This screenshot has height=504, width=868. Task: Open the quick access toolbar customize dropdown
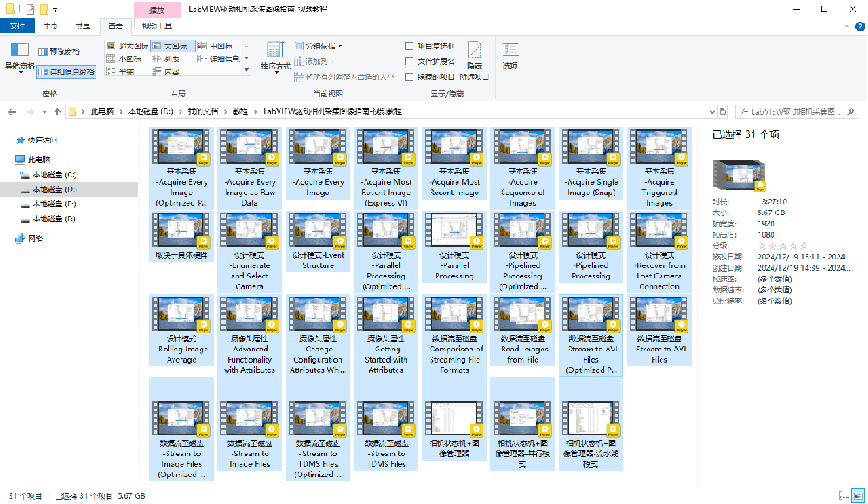tap(55, 10)
